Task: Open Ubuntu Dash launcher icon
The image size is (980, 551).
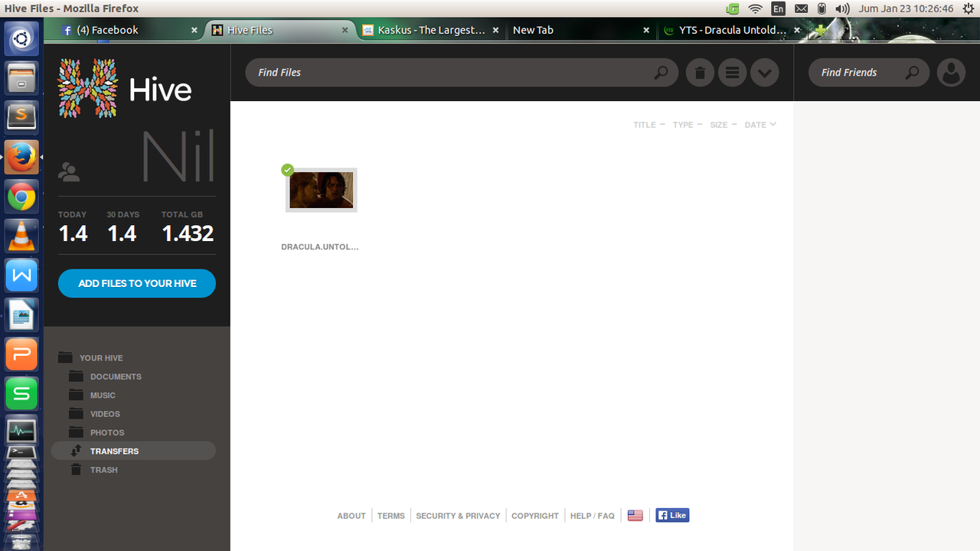Action: point(21,39)
